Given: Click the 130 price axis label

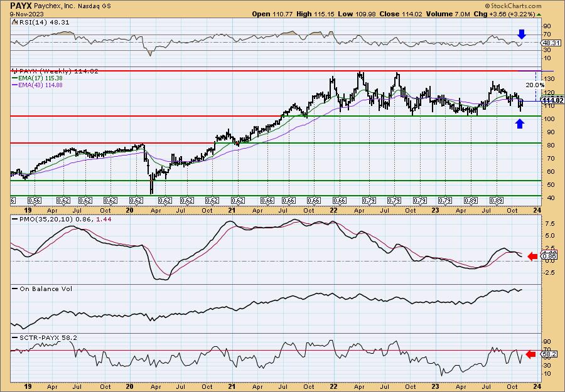Looking at the screenshot, I should click(549, 79).
